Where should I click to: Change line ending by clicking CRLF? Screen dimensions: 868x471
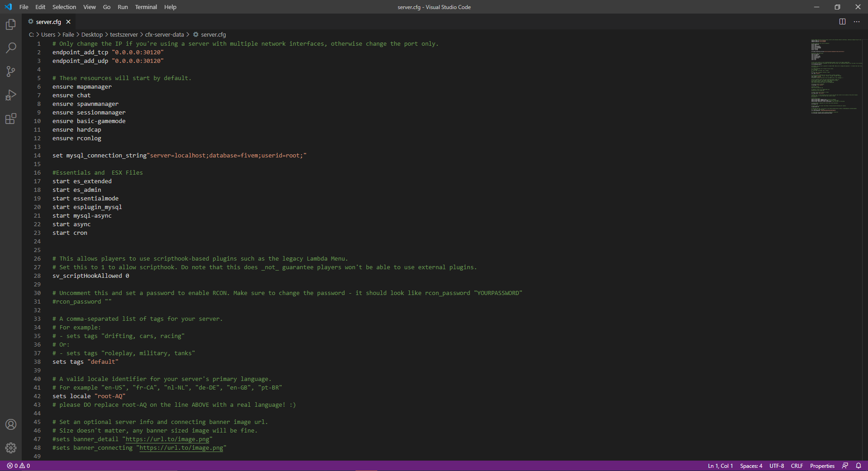(797, 466)
